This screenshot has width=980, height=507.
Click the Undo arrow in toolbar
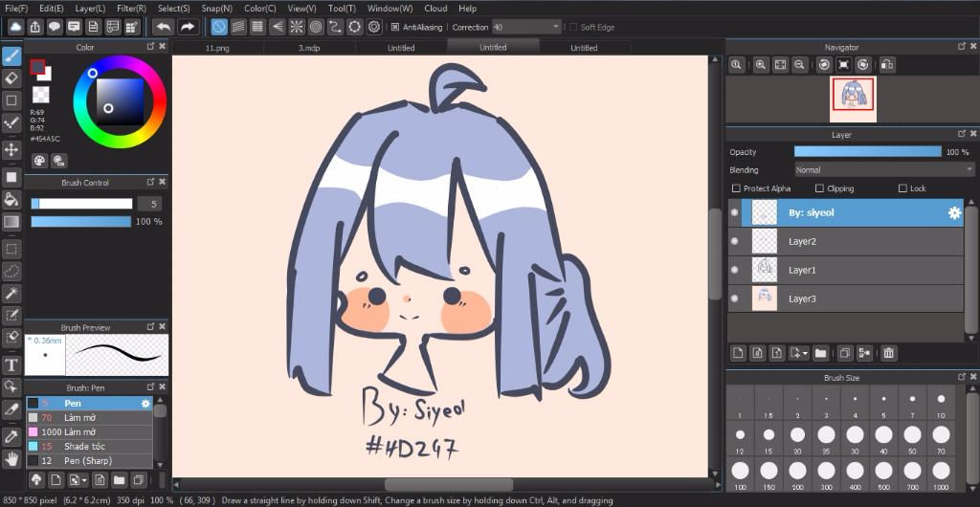163,27
